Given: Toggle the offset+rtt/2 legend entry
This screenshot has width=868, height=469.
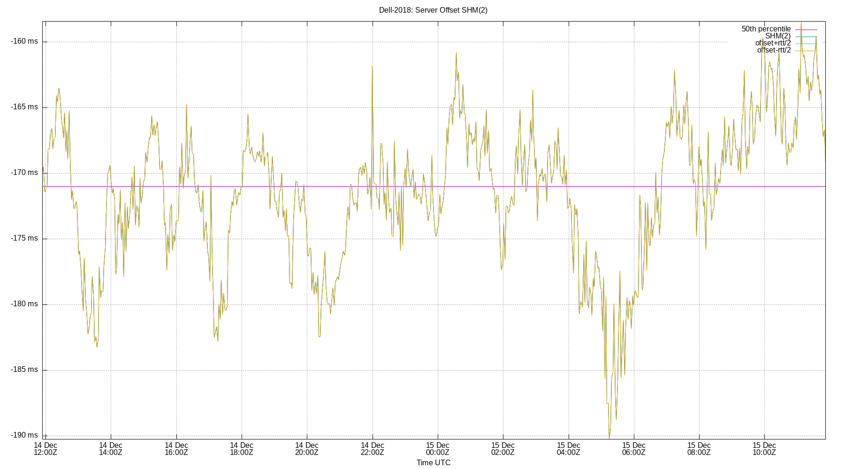Looking at the screenshot, I should coord(772,42).
